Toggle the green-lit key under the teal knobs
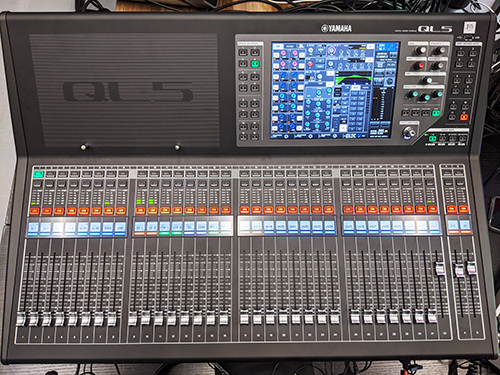The image size is (500, 375). point(436,113)
